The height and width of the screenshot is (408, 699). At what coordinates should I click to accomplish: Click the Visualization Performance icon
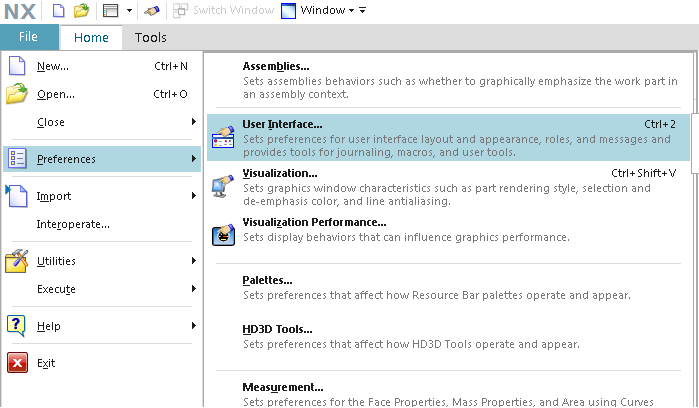[x=223, y=234]
